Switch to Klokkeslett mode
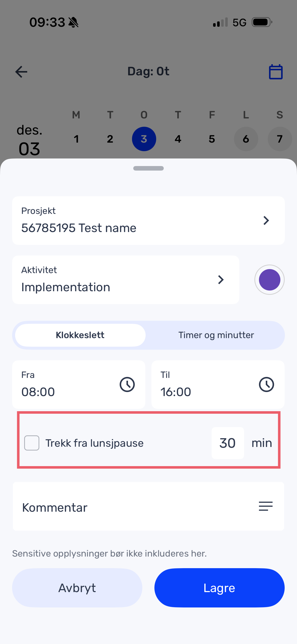This screenshot has height=644, width=297. (x=80, y=335)
